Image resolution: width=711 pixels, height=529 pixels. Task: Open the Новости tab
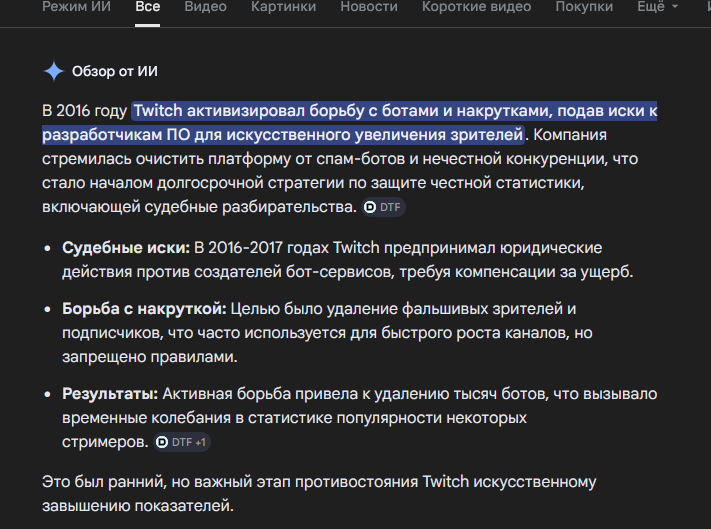pyautogui.click(x=369, y=7)
